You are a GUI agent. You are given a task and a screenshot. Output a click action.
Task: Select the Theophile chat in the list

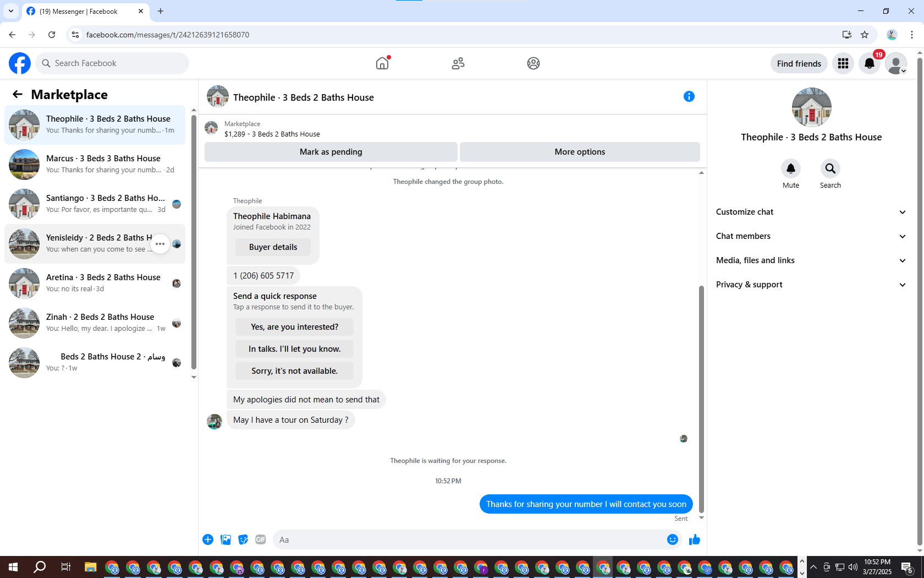[95, 125]
